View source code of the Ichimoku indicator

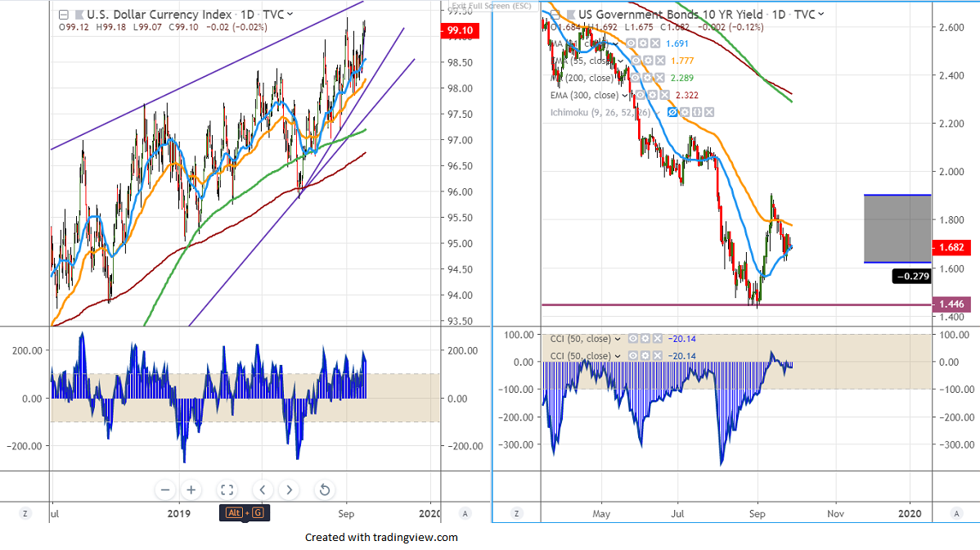click(697, 112)
